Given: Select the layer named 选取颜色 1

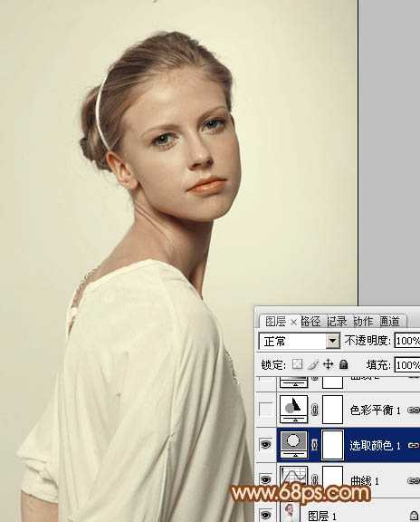Looking at the screenshot, I should (x=375, y=445).
